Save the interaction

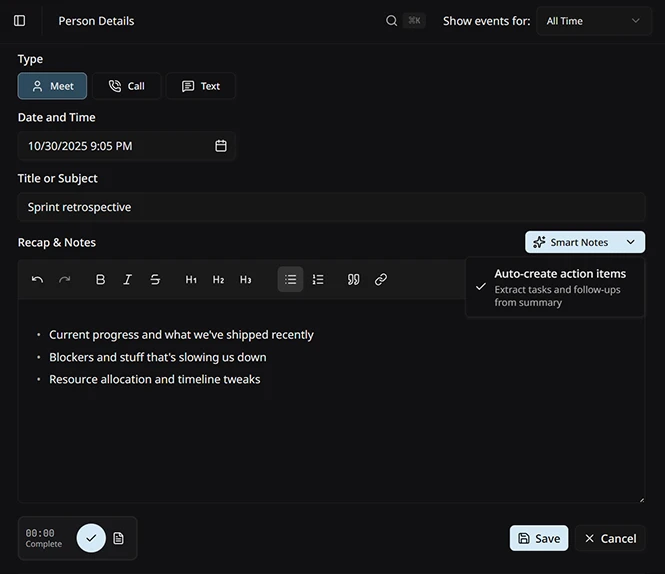tap(539, 538)
